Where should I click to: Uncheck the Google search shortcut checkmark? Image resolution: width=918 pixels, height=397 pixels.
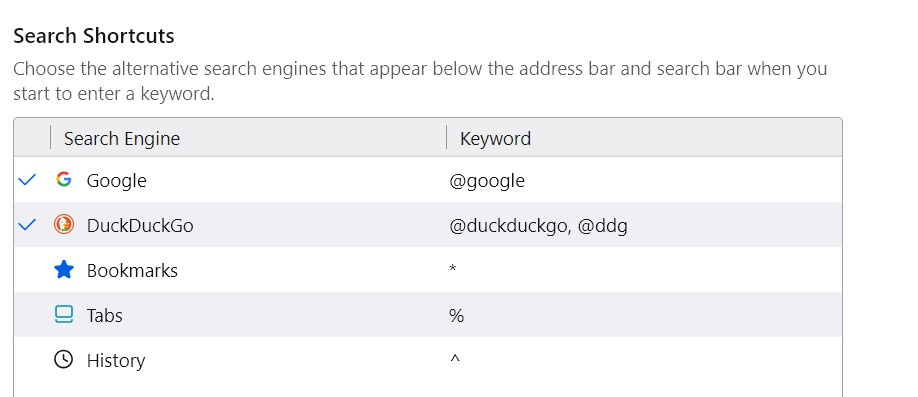tap(27, 180)
